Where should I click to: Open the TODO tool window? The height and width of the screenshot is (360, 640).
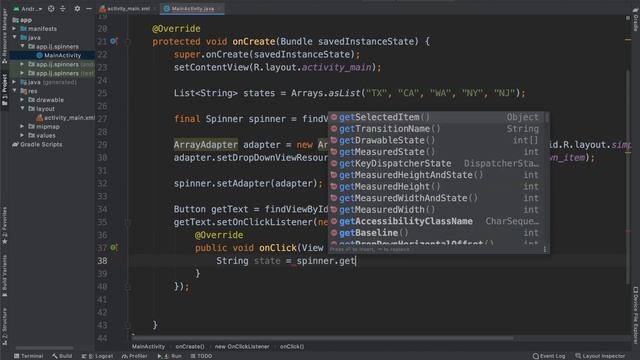click(201, 356)
